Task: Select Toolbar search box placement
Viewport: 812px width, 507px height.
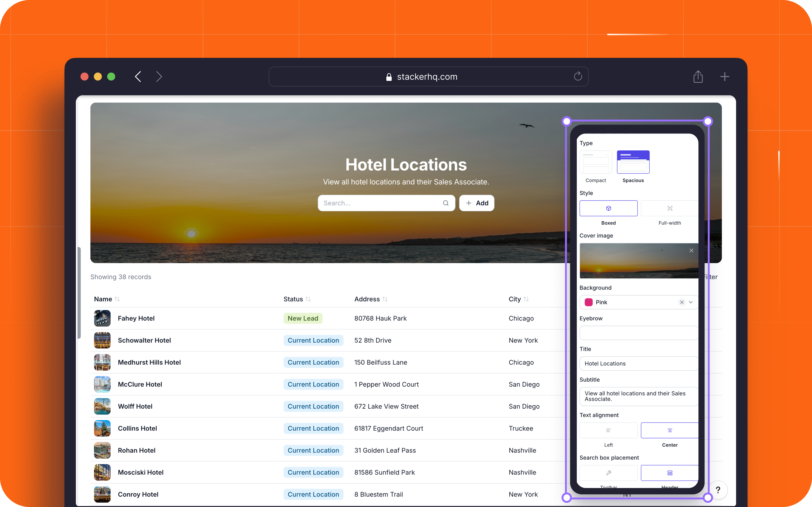Action: 608,473
